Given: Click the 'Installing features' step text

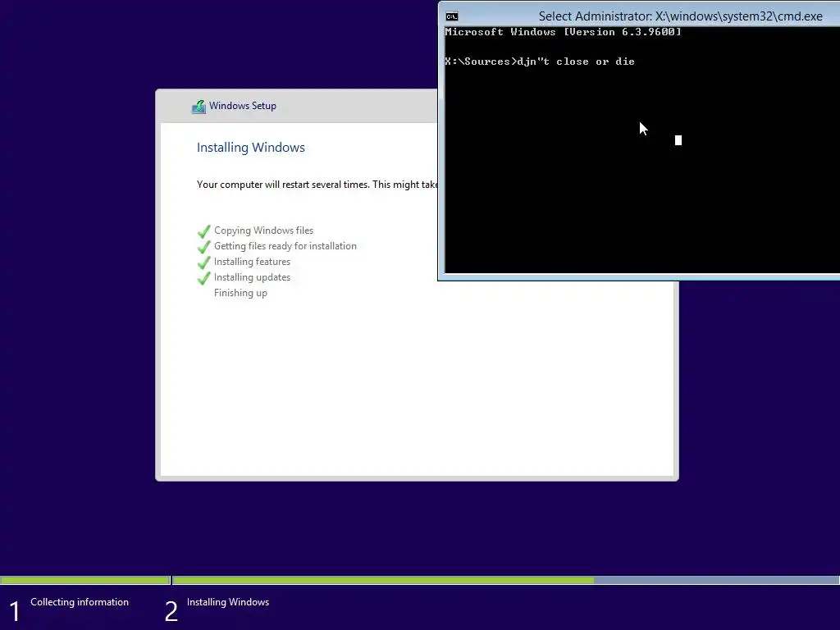Looking at the screenshot, I should (x=252, y=262).
